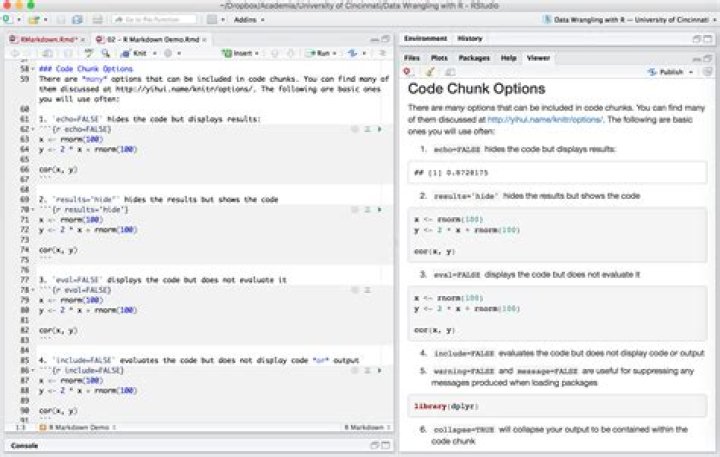Open chunk options gear for eval=FALSE chunk
The image size is (720, 457).
(x=355, y=290)
